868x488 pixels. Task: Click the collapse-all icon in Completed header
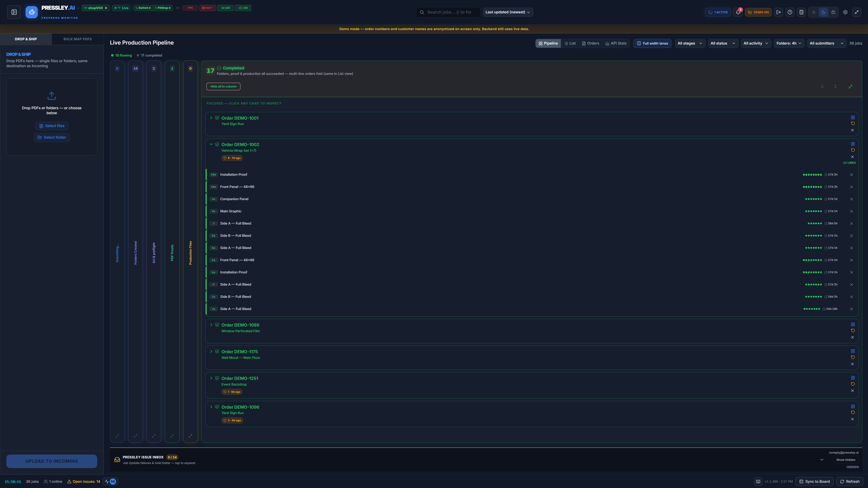[x=835, y=87]
